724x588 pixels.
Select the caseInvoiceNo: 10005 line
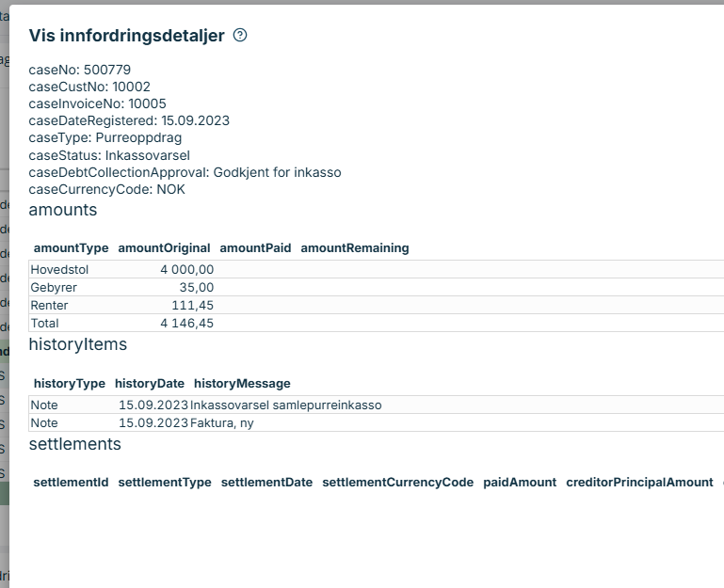97,103
